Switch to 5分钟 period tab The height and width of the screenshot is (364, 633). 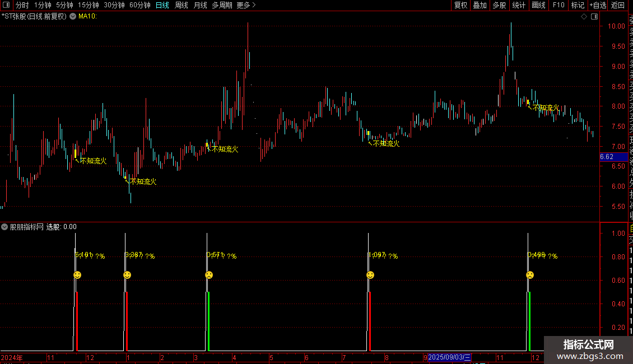tap(64, 5)
